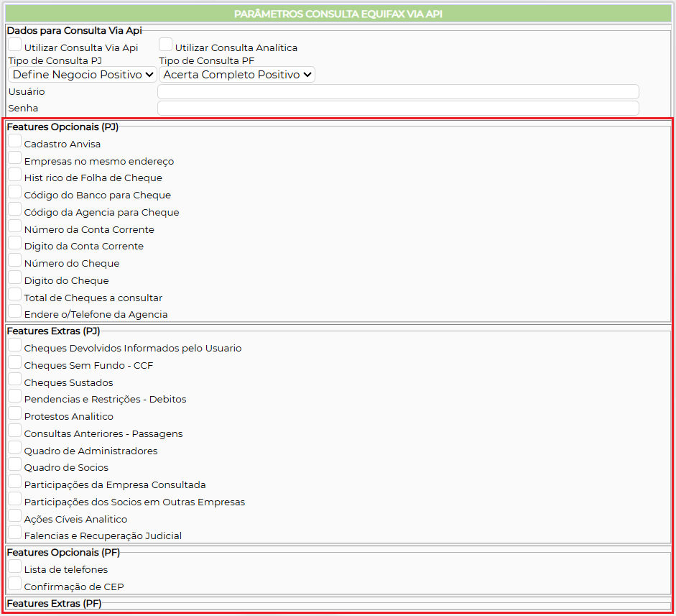This screenshot has width=676, height=616.
Task: Tick Consultas Anteriores - Passagens checkbox
Action: tap(14, 431)
